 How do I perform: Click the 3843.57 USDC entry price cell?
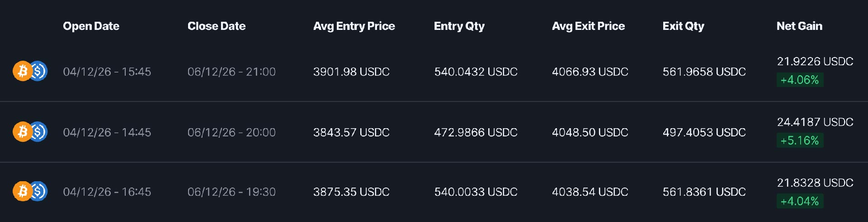(351, 132)
